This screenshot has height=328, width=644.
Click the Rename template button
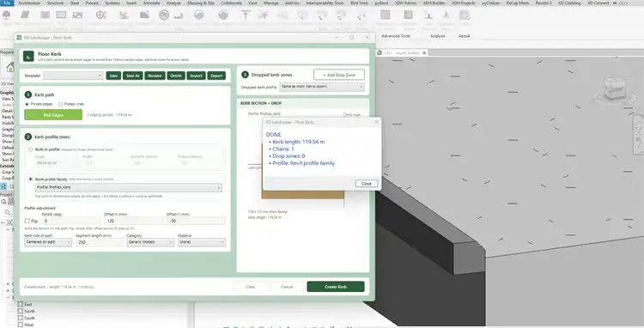[155, 76]
